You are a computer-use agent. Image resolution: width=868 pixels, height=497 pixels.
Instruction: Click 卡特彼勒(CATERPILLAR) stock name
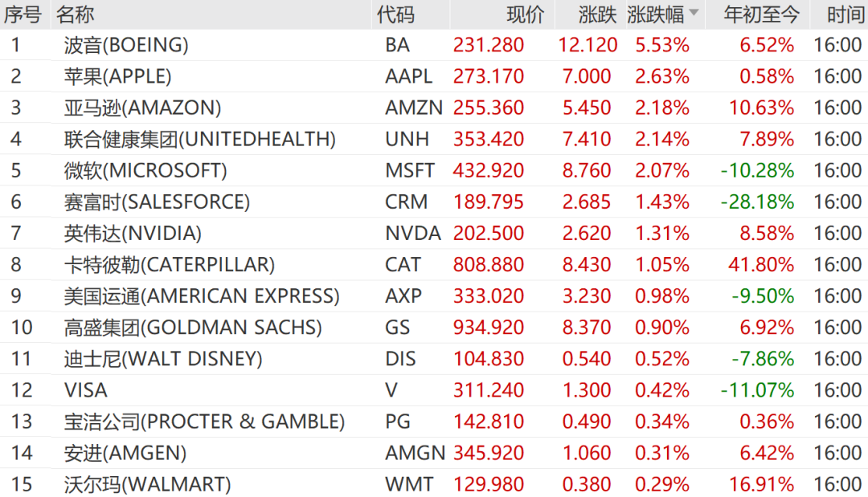coord(169,264)
